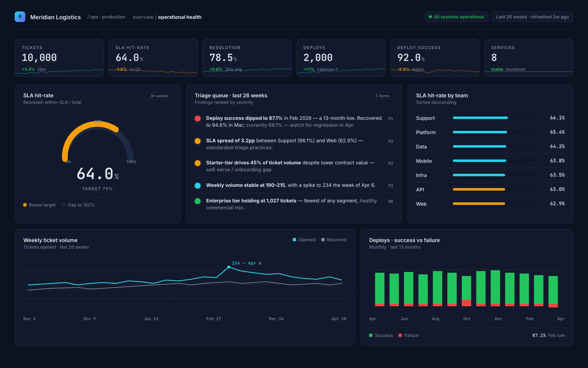Click the 234 — Apr 6 peak marker
The image size is (588, 368).
pos(229,267)
